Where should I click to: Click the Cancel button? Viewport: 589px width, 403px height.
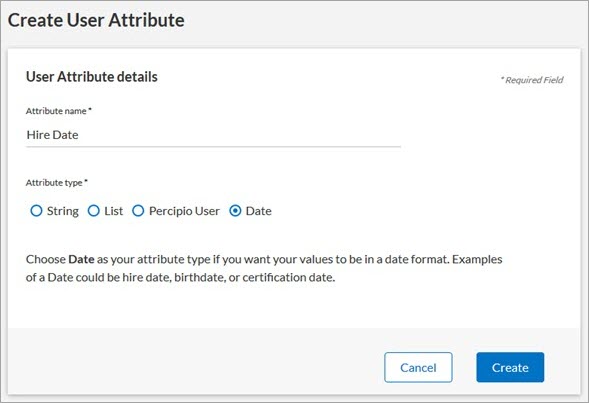(418, 367)
